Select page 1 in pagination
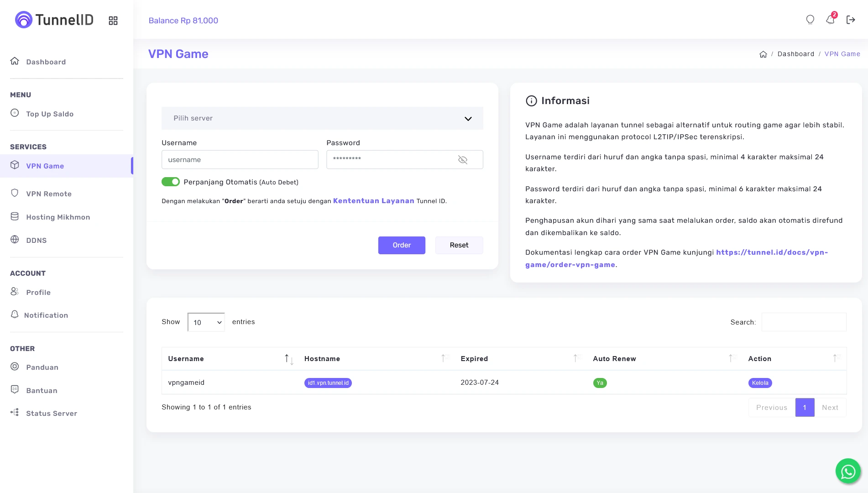The image size is (868, 493). click(x=805, y=408)
